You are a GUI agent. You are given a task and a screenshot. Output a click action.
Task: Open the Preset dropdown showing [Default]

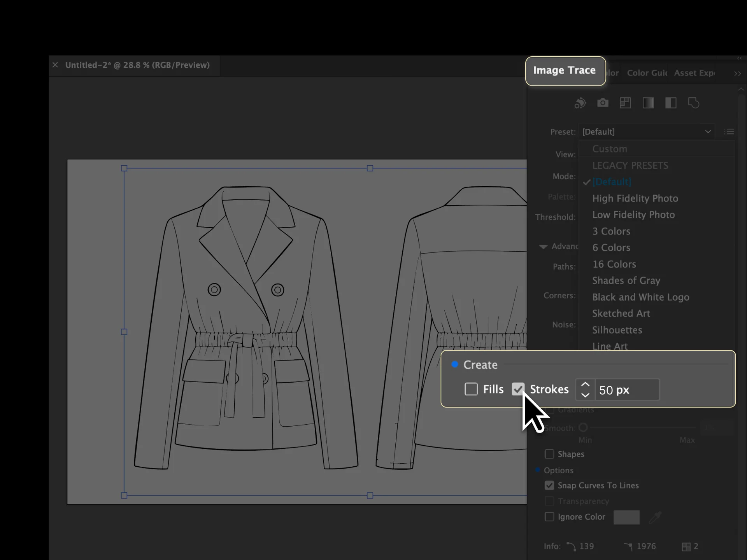click(646, 132)
